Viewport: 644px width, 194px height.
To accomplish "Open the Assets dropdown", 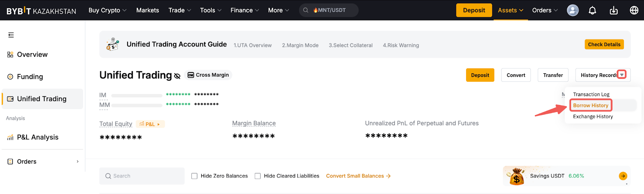I will point(510,10).
